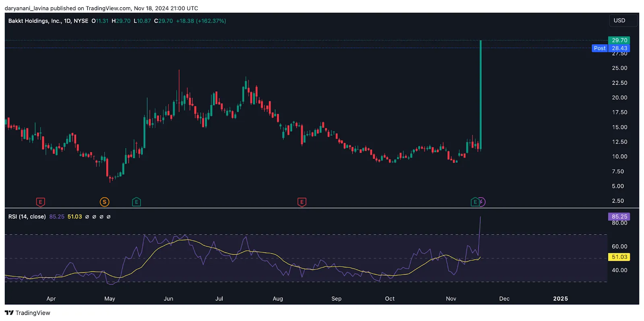The width and height of the screenshot is (644, 321).
Task: Click the yellow 51.03 RSI average label
Action: click(619, 257)
